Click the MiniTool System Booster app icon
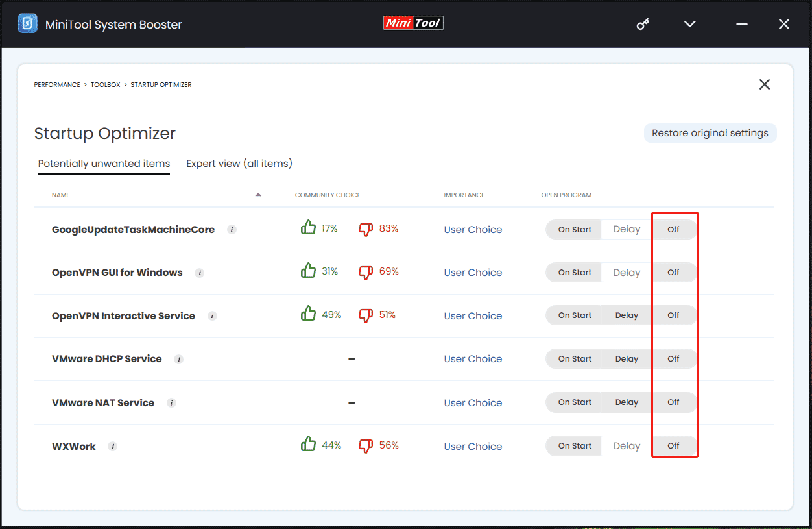This screenshot has height=529, width=812. point(27,24)
